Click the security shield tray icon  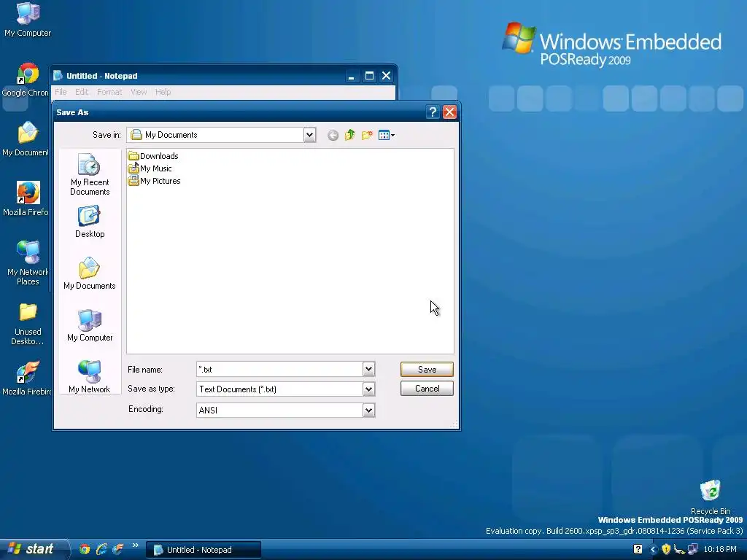(666, 549)
